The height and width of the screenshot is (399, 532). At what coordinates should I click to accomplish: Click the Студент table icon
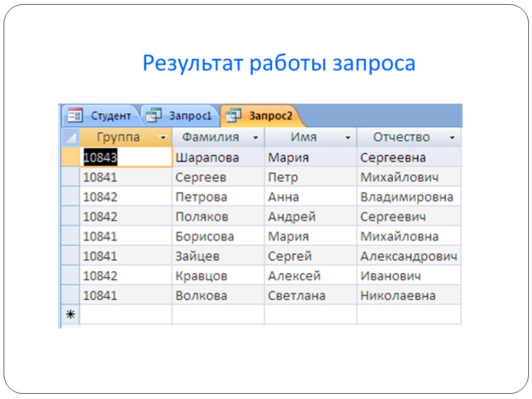click(x=75, y=115)
